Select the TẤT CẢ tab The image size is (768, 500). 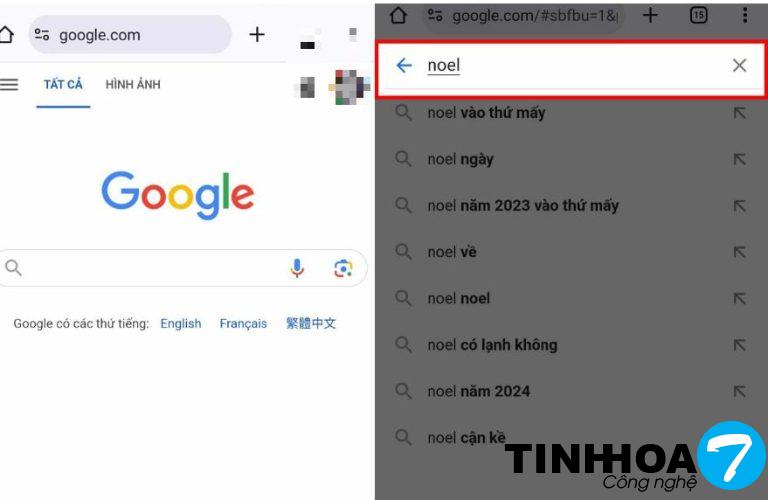point(63,85)
